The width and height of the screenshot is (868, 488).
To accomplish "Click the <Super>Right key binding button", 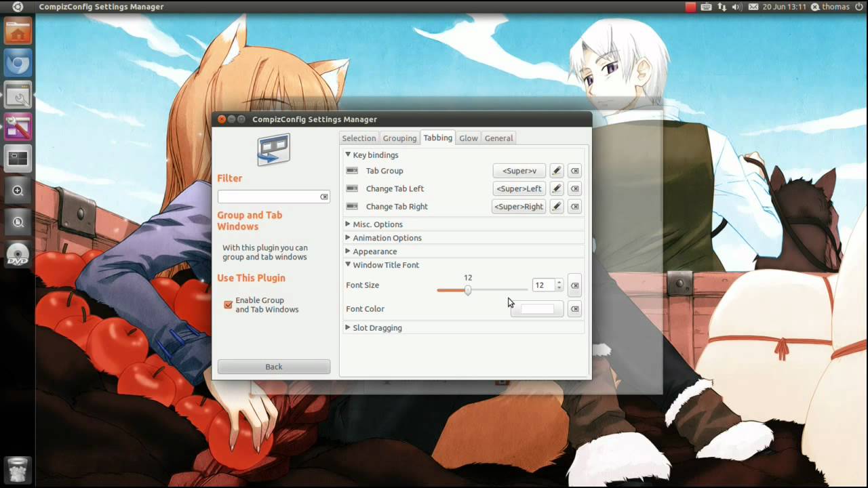I will click(x=519, y=206).
